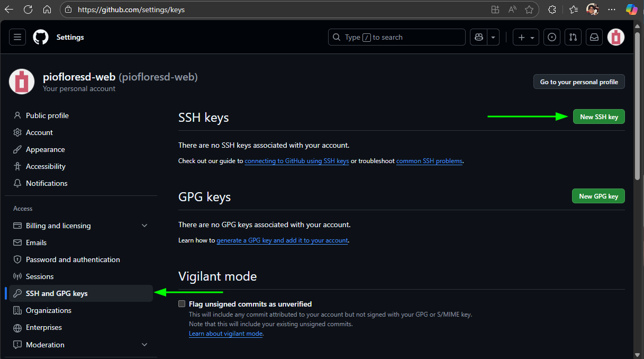Open connecting to GitHub using SSH keys link
644x359 pixels.
coord(296,161)
